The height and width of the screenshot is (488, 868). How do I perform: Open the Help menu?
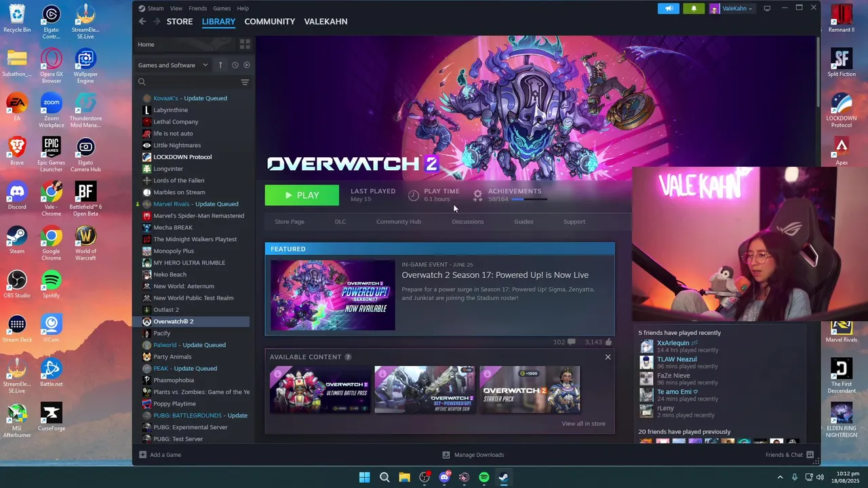pyautogui.click(x=243, y=8)
